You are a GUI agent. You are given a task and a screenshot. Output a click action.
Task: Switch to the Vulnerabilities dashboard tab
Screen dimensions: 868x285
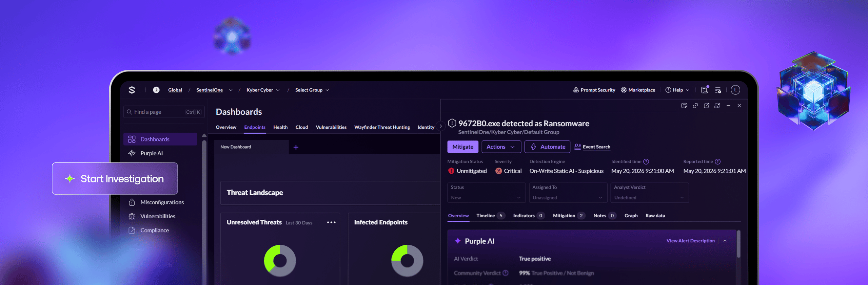click(x=331, y=127)
